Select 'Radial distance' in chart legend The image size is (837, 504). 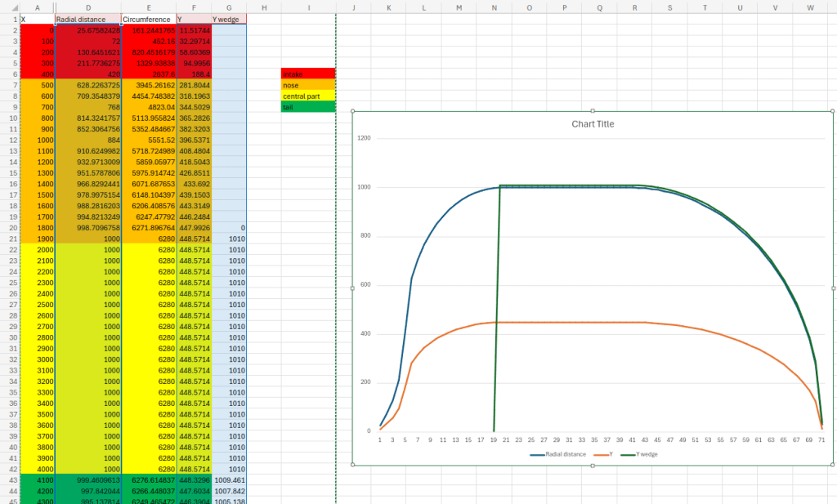pyautogui.click(x=562, y=453)
